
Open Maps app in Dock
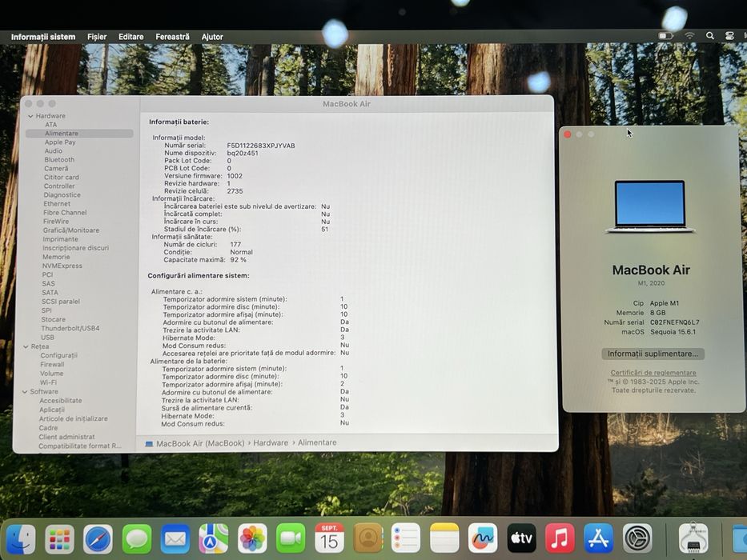point(214,538)
